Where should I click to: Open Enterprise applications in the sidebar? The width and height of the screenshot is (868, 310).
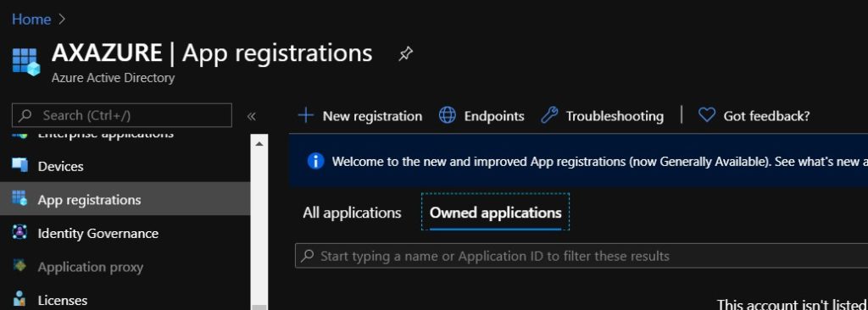(x=105, y=134)
